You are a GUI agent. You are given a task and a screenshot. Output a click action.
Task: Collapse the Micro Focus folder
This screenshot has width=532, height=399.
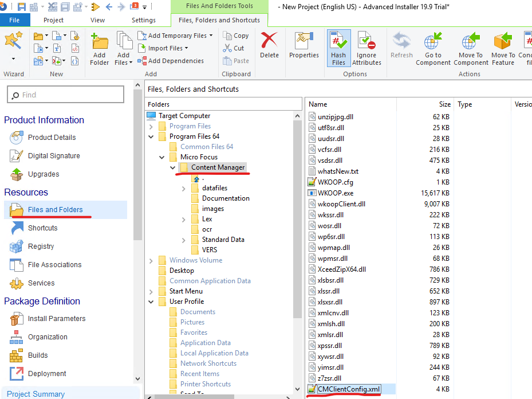161,157
